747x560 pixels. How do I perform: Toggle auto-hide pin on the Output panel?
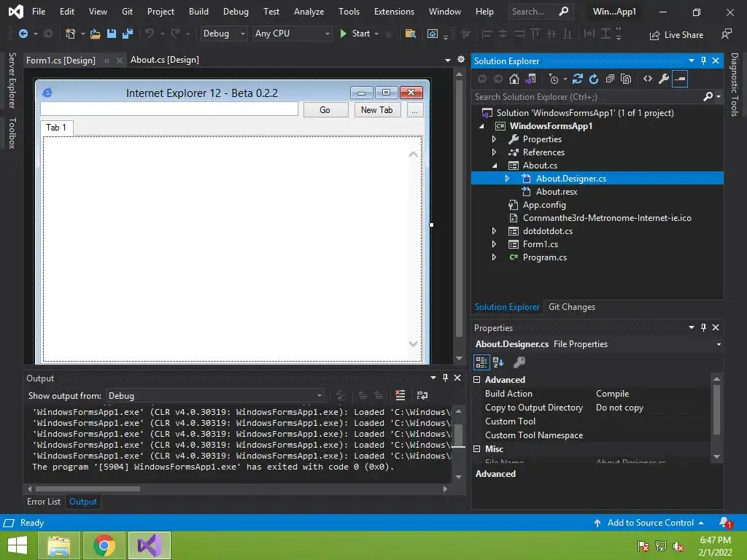click(446, 378)
